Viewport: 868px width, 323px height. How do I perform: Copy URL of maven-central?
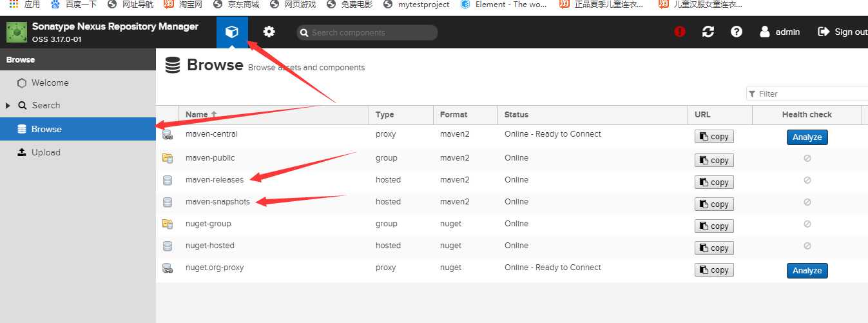(x=714, y=137)
